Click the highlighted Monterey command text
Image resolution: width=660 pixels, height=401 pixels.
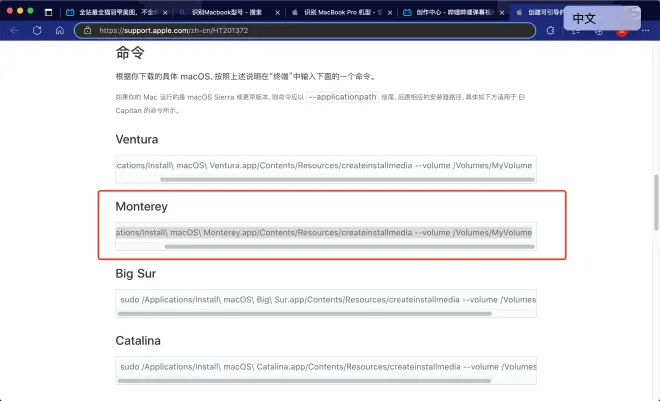click(x=324, y=232)
